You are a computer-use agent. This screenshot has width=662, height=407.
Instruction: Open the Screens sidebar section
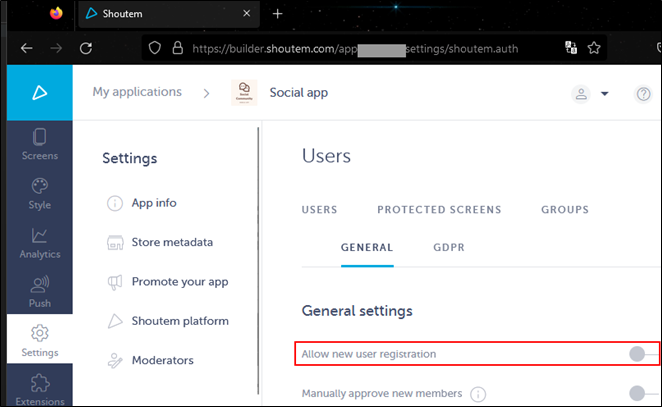pyautogui.click(x=40, y=144)
